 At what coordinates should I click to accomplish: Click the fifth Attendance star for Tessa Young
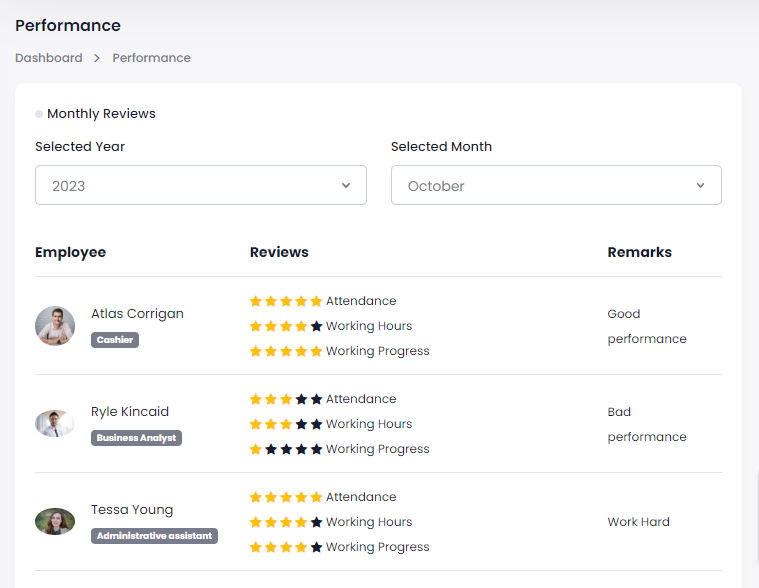(x=317, y=497)
